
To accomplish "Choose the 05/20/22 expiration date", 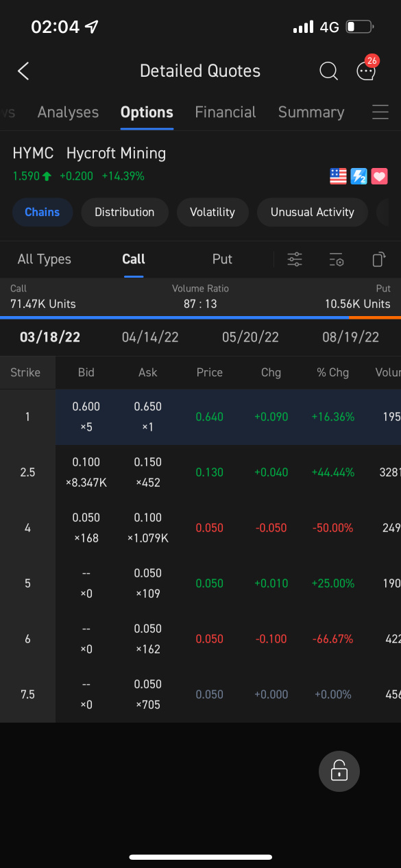I will [250, 337].
